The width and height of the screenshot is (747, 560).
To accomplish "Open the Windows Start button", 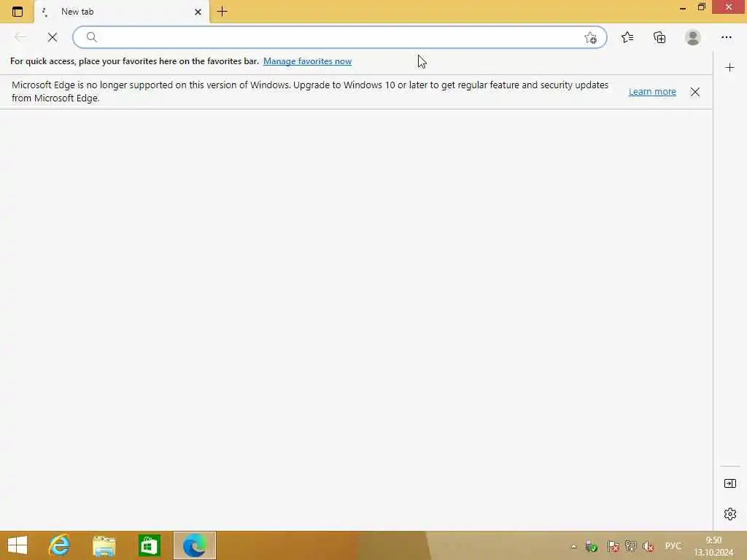I will coord(18,545).
